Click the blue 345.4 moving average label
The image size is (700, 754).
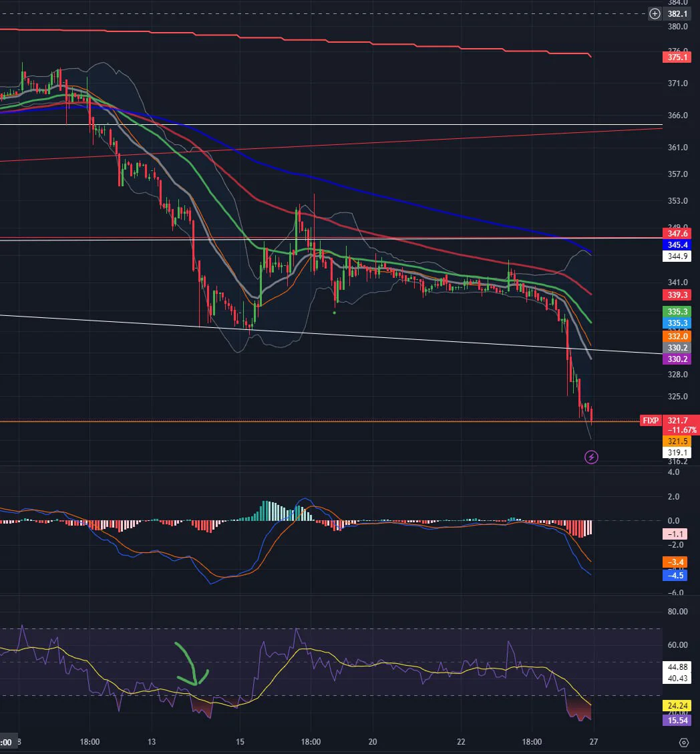click(x=677, y=244)
